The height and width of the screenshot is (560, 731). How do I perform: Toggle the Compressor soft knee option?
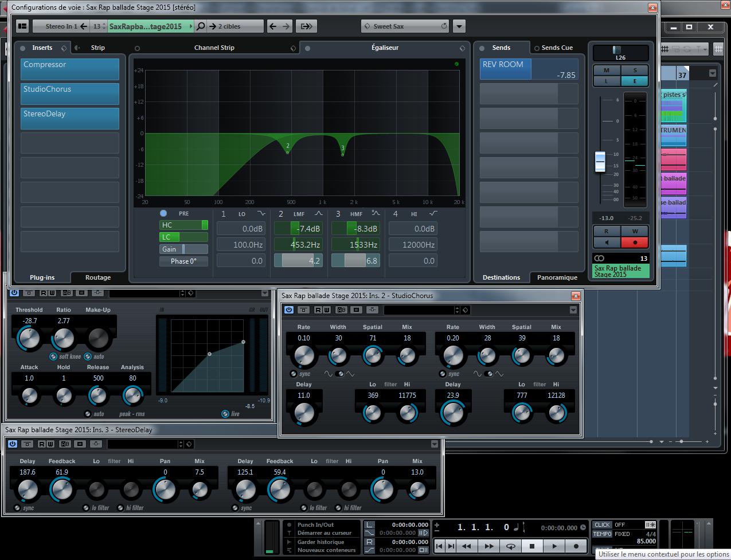pyautogui.click(x=53, y=357)
